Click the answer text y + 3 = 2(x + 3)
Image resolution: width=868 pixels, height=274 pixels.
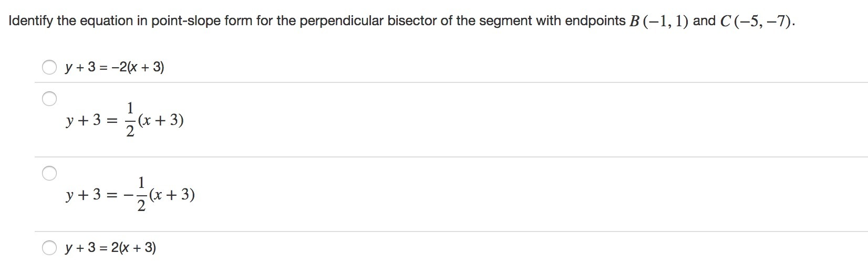click(x=110, y=247)
